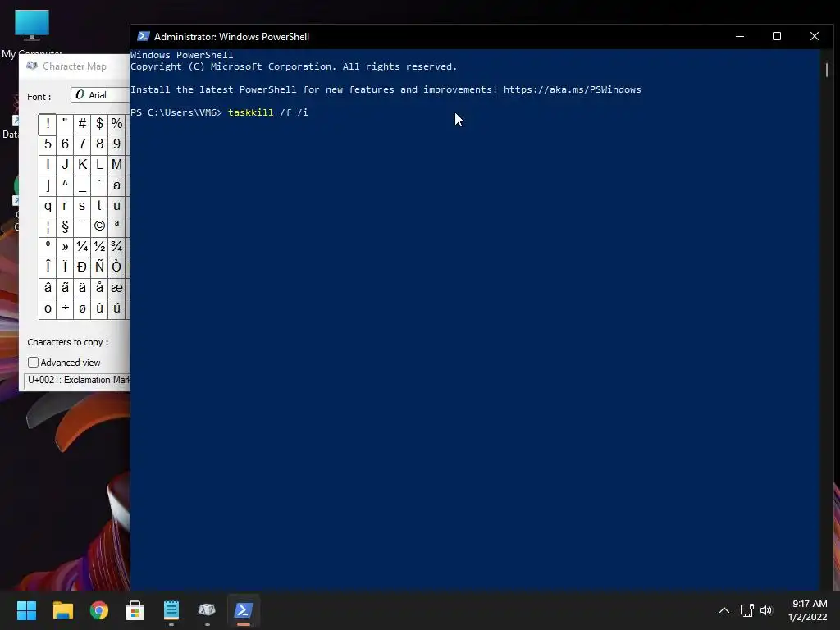Maximize the PowerShell window
The height and width of the screenshot is (630, 840).
[777, 36]
